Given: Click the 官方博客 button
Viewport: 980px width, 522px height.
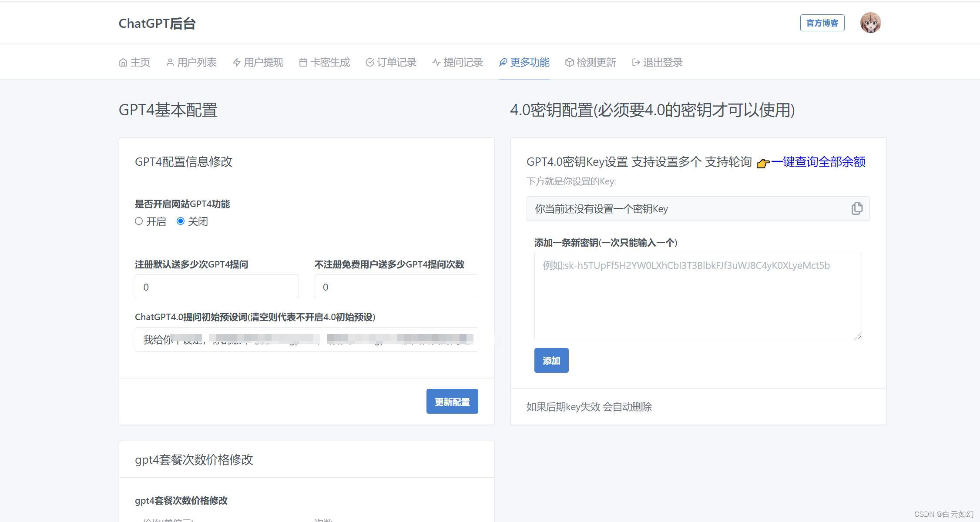Looking at the screenshot, I should pyautogui.click(x=822, y=23).
